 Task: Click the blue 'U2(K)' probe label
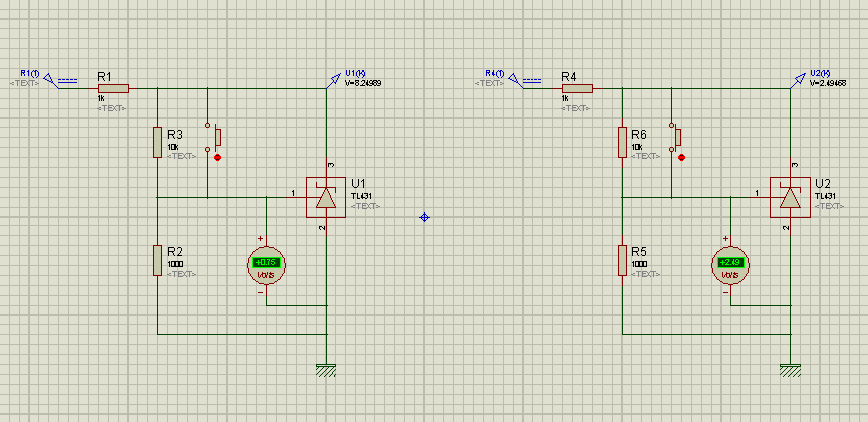pos(820,73)
